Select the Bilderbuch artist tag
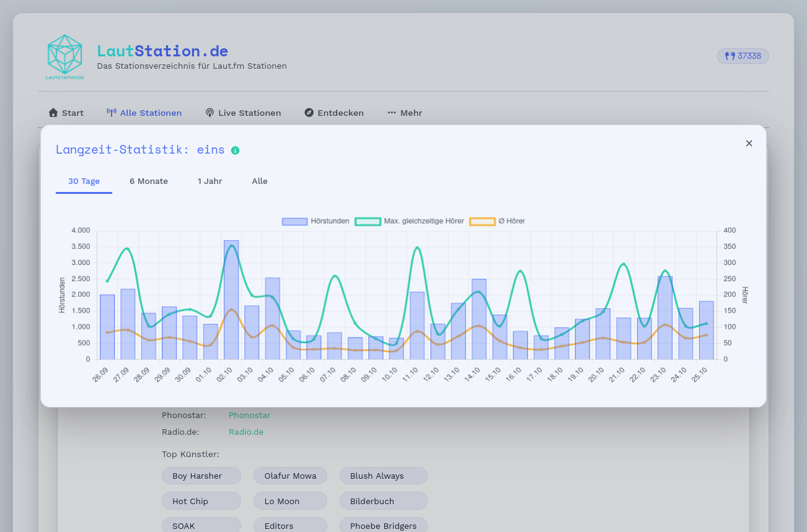Image resolution: width=807 pixels, height=532 pixels. 383,501
